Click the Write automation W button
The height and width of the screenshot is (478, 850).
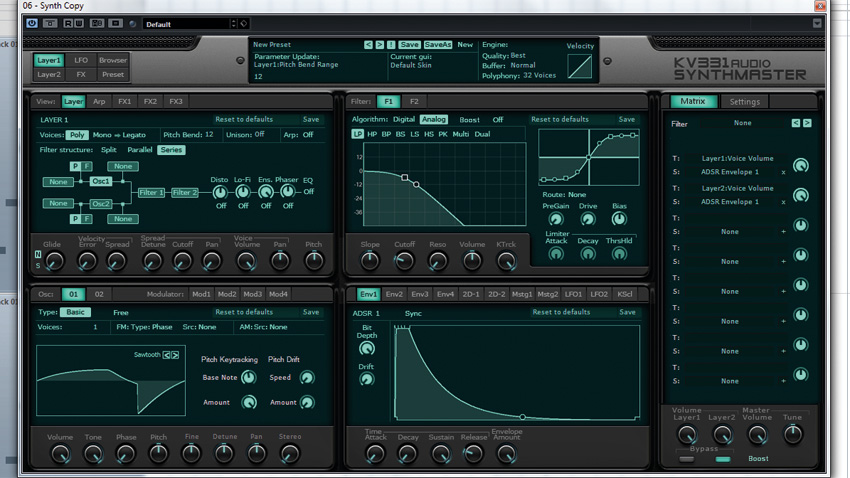(x=79, y=23)
